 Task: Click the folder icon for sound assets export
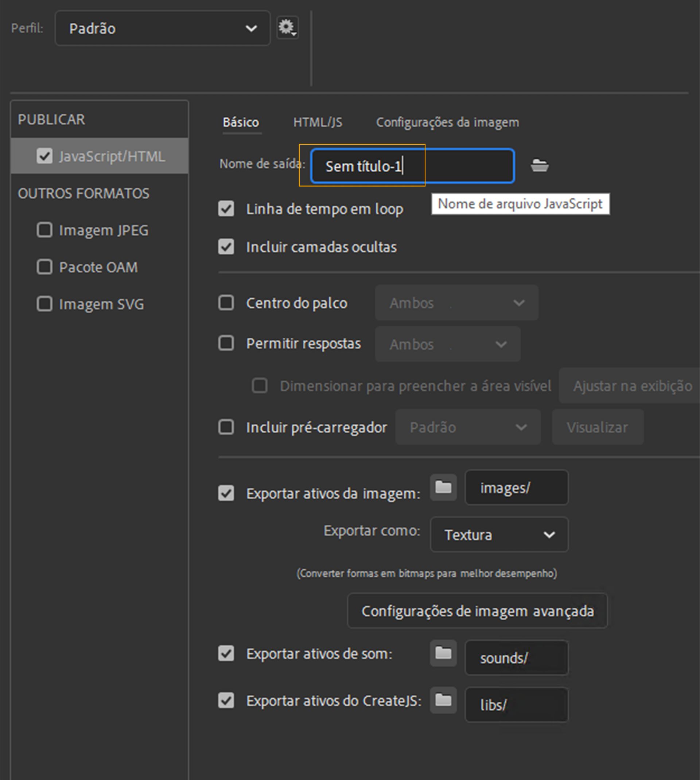[x=443, y=653]
